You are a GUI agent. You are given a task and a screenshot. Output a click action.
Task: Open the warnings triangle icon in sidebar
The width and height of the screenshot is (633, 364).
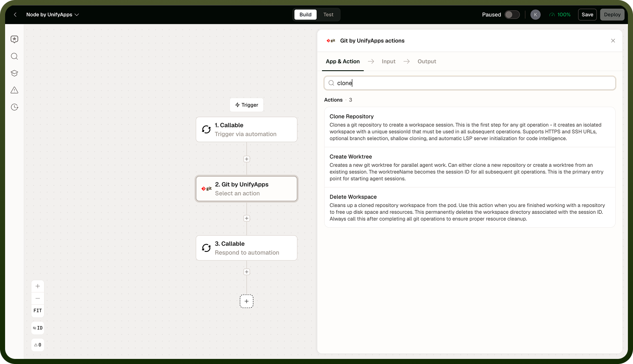pos(14,90)
